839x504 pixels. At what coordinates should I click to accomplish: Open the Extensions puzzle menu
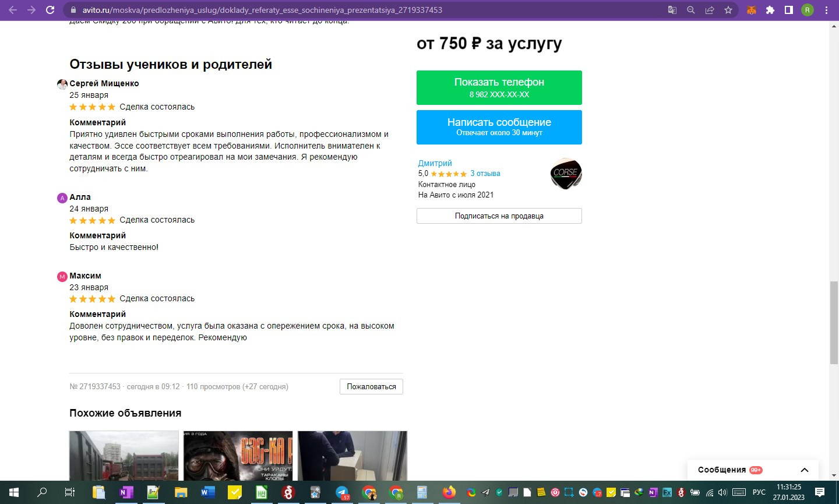[770, 10]
